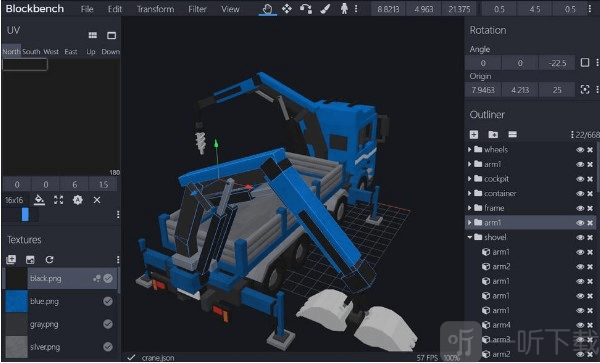Click the X icon in frame row

pyautogui.click(x=590, y=208)
